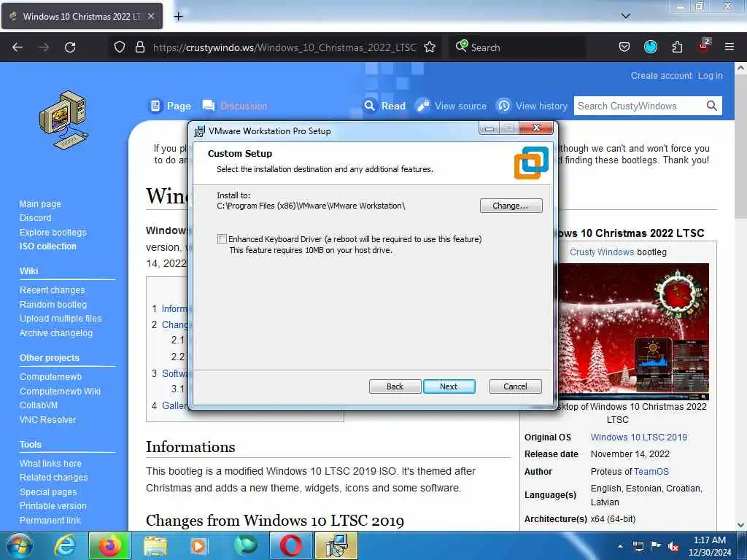Viewport: 747px width, 560px height.
Task: Click the site padlock icon
Action: (139, 47)
